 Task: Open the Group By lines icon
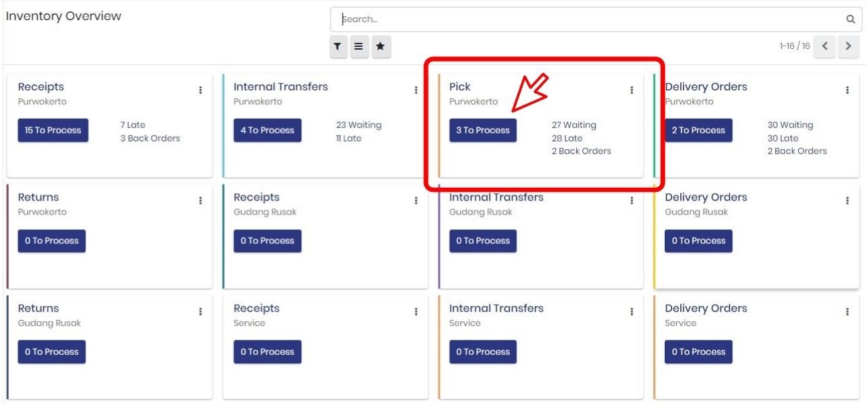[x=358, y=46]
